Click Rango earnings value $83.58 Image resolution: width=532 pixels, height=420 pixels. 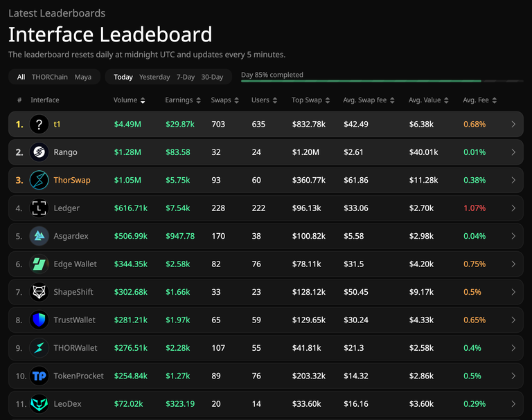[x=178, y=152]
